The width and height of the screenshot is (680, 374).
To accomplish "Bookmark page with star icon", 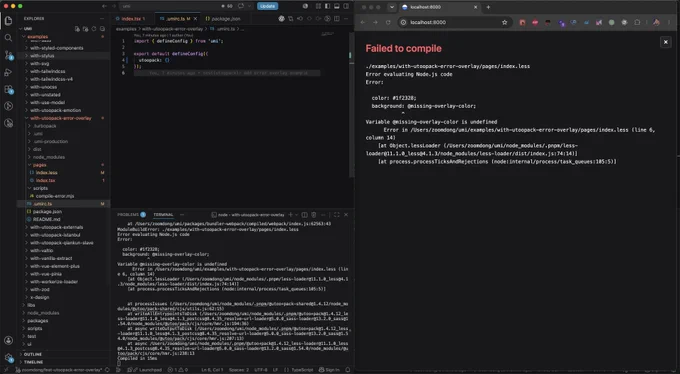I will (504, 23).
